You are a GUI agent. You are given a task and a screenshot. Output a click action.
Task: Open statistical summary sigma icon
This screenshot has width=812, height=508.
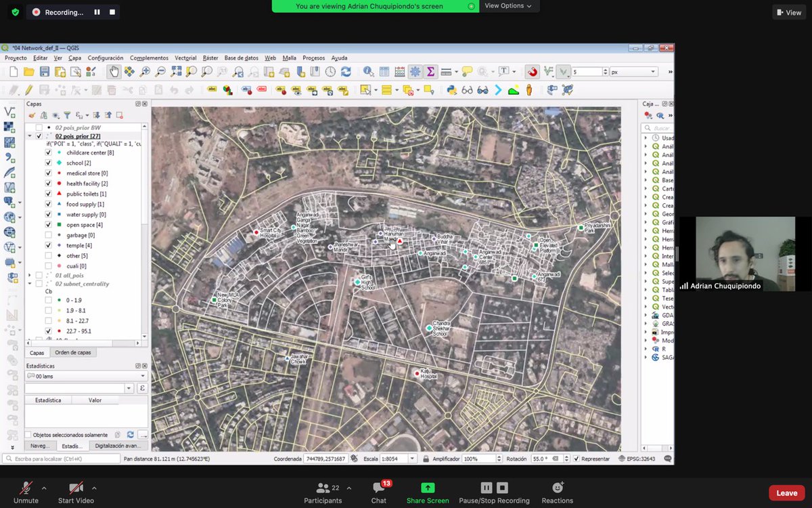coord(430,72)
